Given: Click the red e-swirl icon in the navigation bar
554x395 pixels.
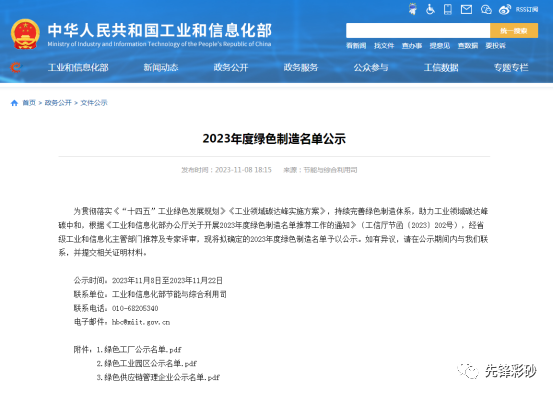Looking at the screenshot, I should [x=16, y=67].
